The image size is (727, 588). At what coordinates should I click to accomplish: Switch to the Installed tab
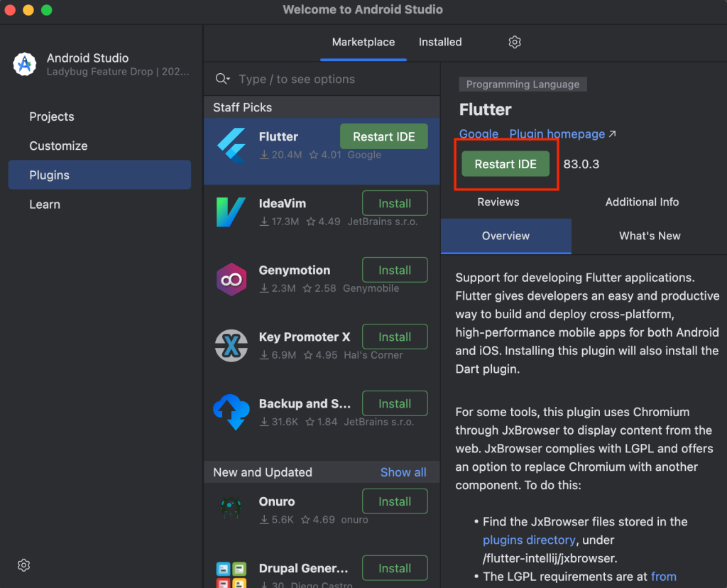[440, 43]
